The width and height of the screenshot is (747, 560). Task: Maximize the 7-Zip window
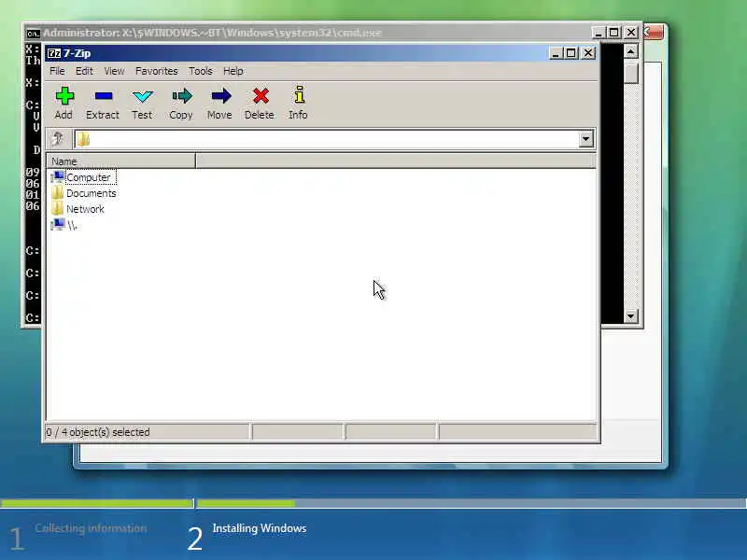point(571,53)
